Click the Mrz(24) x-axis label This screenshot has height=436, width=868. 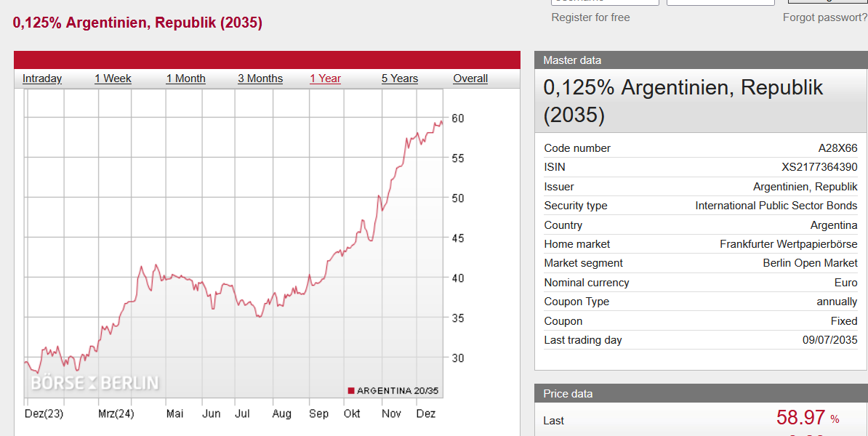pos(116,414)
